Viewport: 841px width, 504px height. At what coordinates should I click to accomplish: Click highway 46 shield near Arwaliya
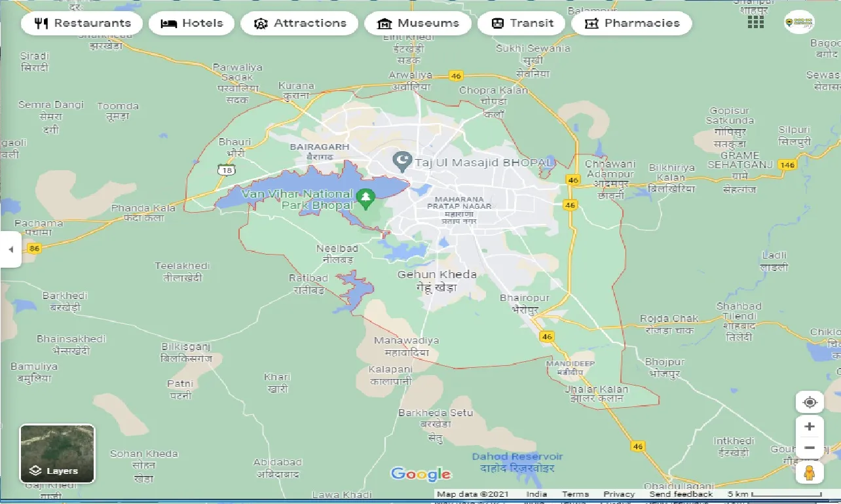457,76
